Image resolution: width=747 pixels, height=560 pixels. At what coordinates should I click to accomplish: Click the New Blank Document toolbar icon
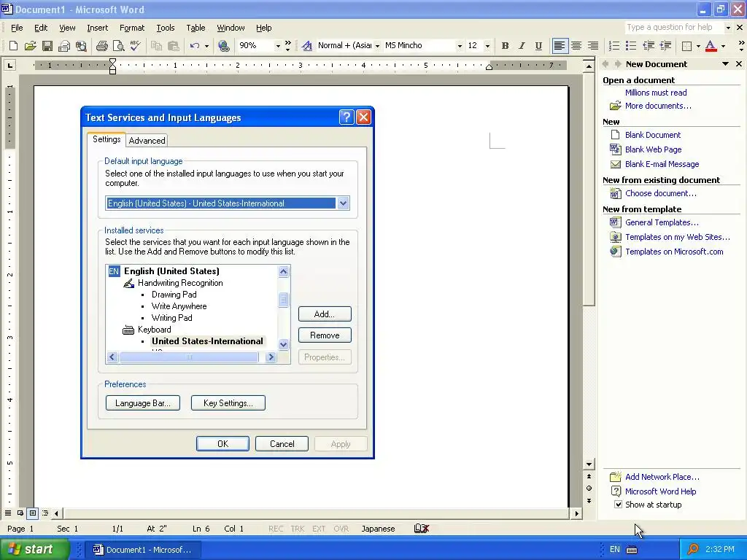(13, 46)
